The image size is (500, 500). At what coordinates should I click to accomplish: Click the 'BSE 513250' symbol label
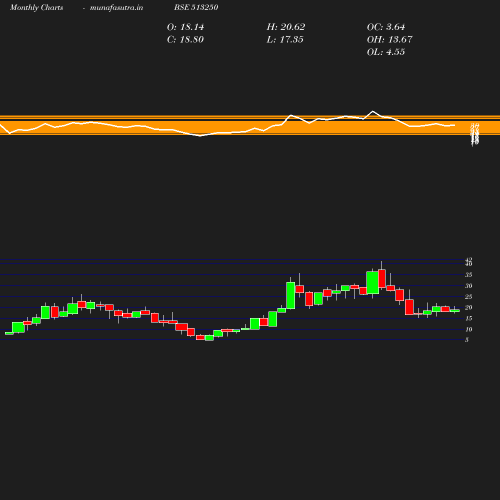[x=196, y=7]
